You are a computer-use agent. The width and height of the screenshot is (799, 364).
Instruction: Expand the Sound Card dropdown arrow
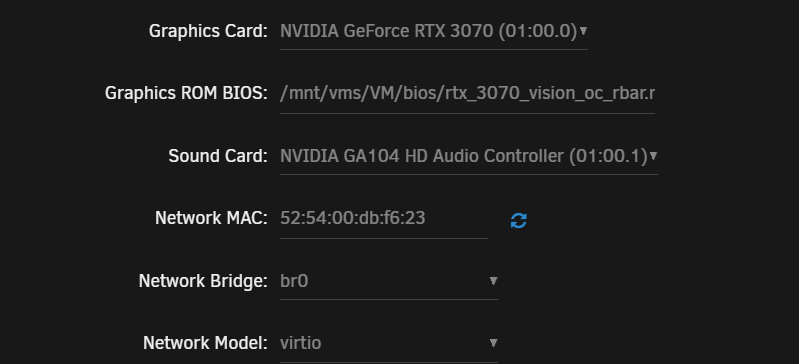point(653,155)
